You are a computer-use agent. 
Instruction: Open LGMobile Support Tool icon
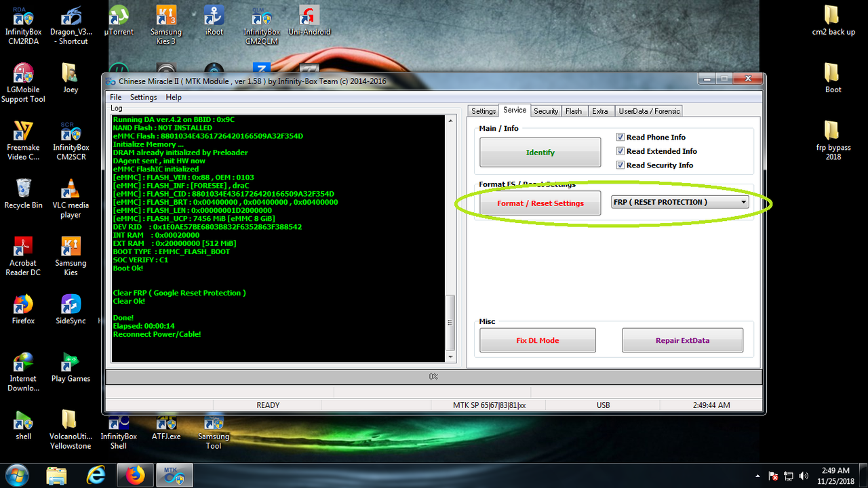click(23, 83)
